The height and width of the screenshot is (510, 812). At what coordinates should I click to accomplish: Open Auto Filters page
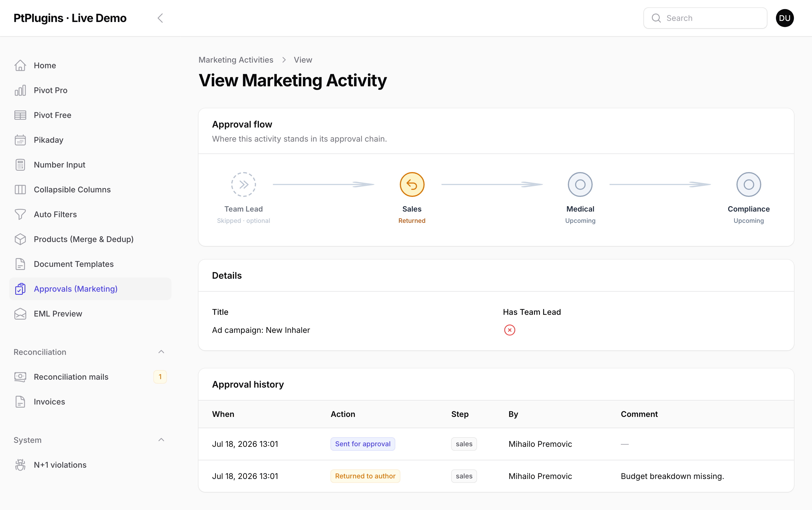(x=90, y=215)
